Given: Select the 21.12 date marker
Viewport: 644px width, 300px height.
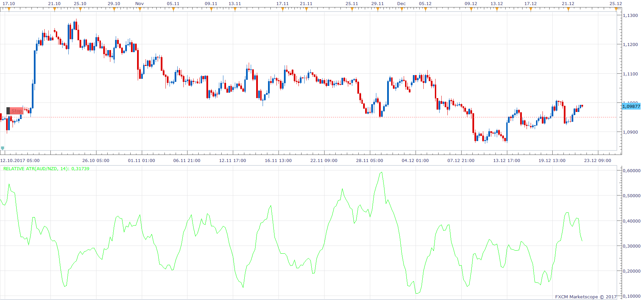Looking at the screenshot, I should [568, 9].
